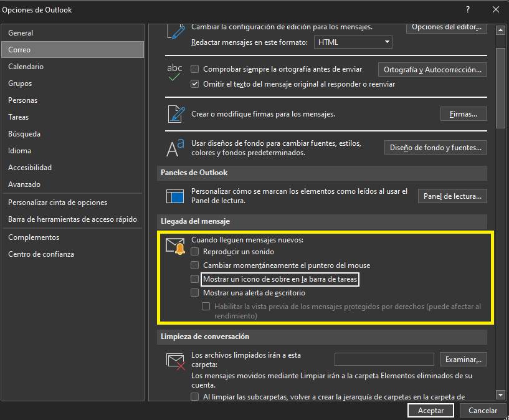This screenshot has height=420, width=509.
Task: Click the help question mark icon
Action: [468, 9]
